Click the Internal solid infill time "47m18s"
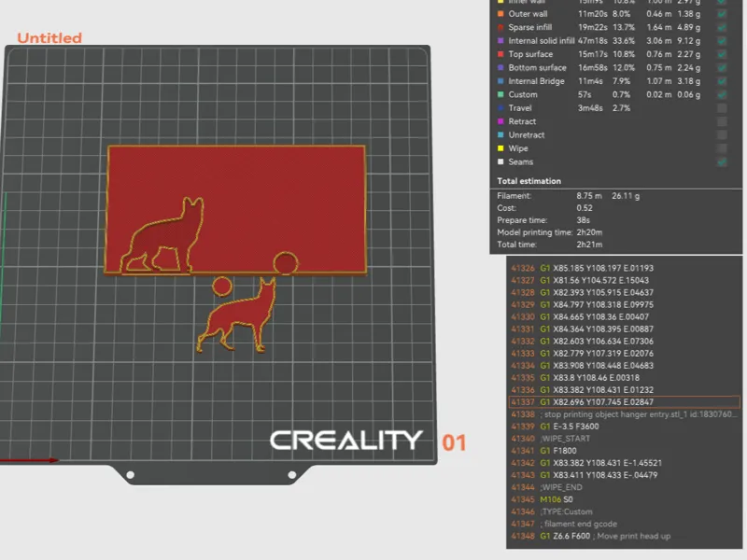This screenshot has height=560, width=747. click(593, 41)
